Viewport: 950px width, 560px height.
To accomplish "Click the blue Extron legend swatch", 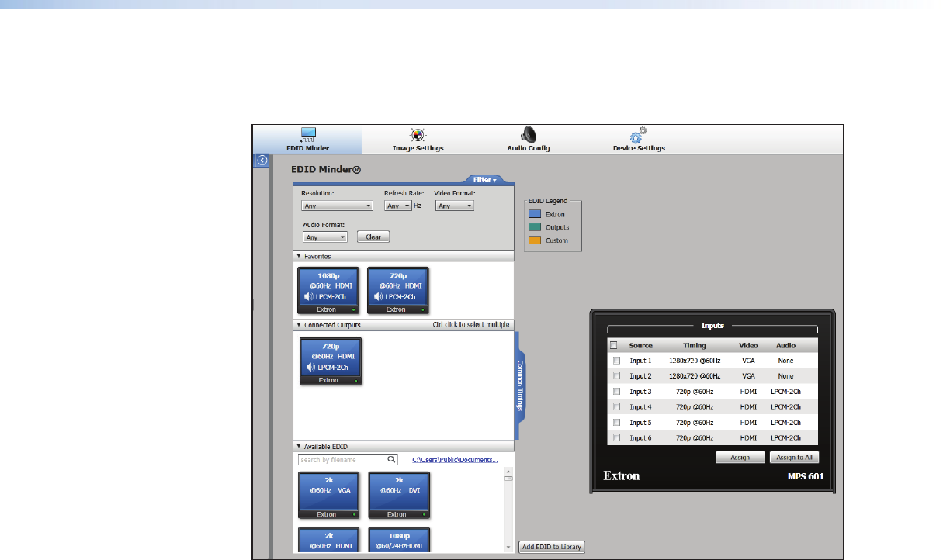I will click(534, 214).
